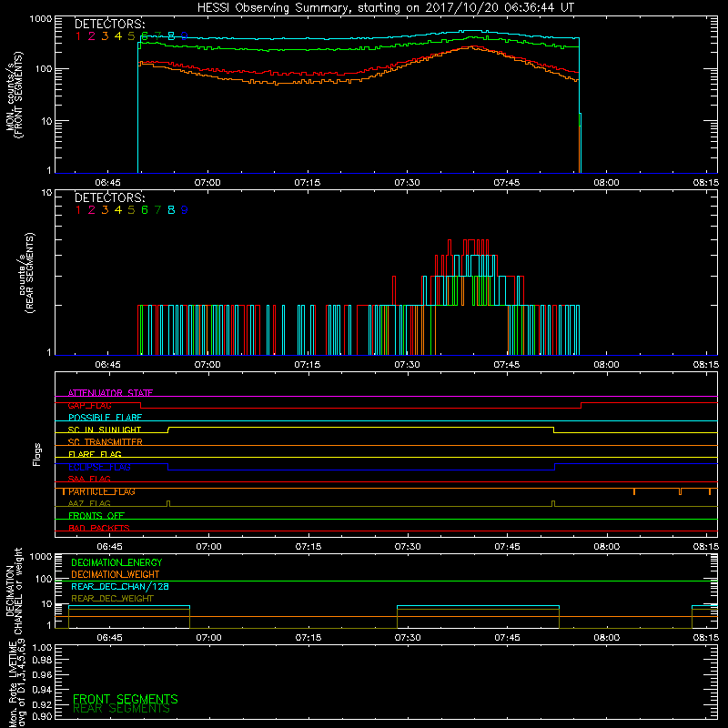Click detector 1 in rear segments legend

coord(78,210)
